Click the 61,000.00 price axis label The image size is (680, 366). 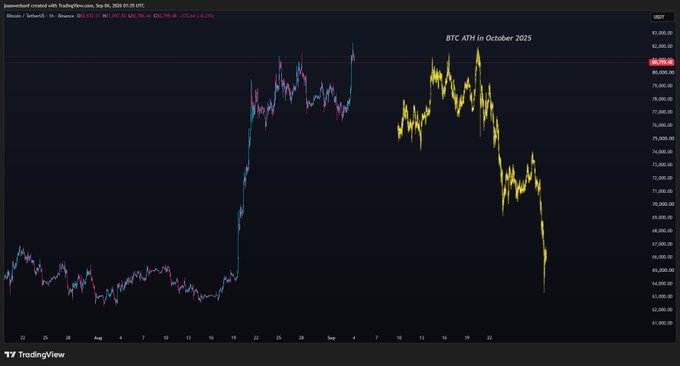click(663, 323)
